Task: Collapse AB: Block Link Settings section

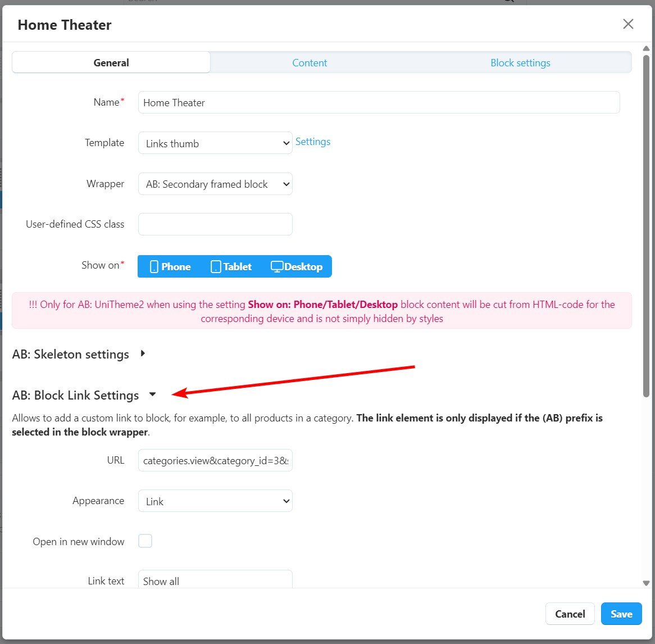Action: click(152, 395)
